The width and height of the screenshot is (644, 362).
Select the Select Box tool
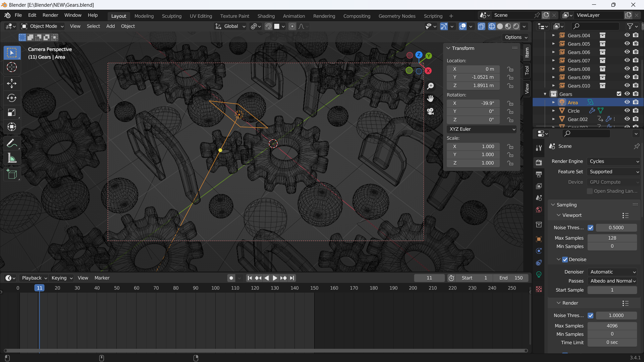pos(12,53)
